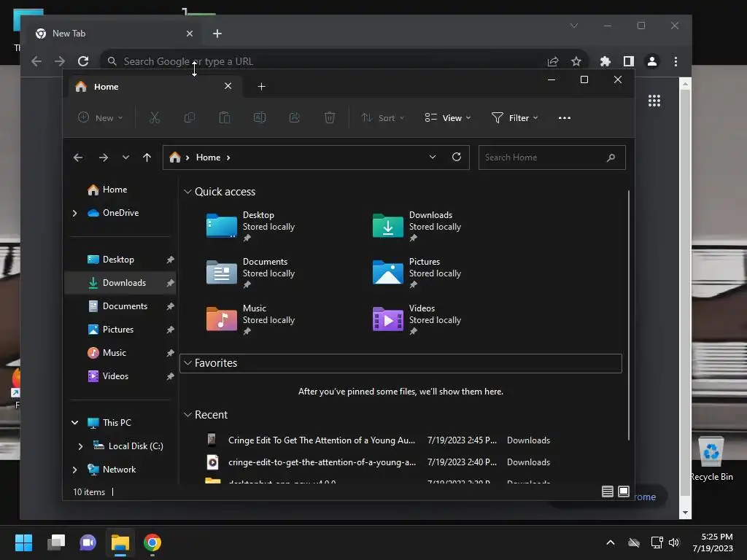Open the View dropdown
The width and height of the screenshot is (747, 560).
coord(448,117)
